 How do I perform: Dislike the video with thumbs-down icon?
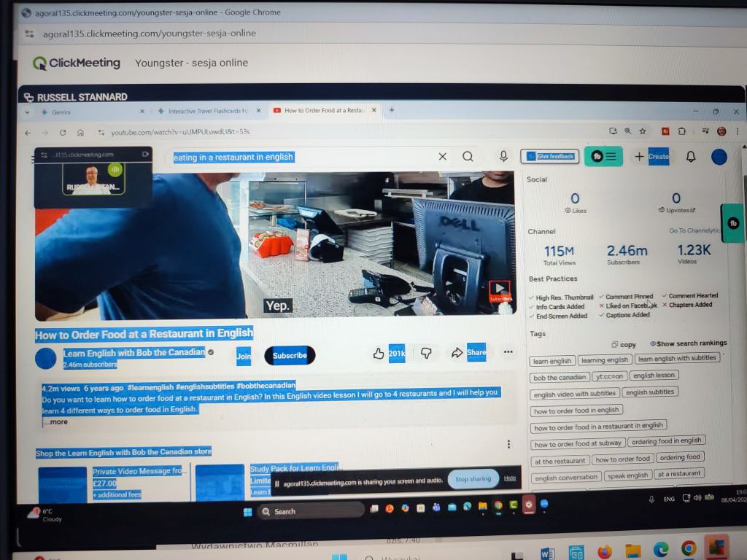[x=427, y=354]
